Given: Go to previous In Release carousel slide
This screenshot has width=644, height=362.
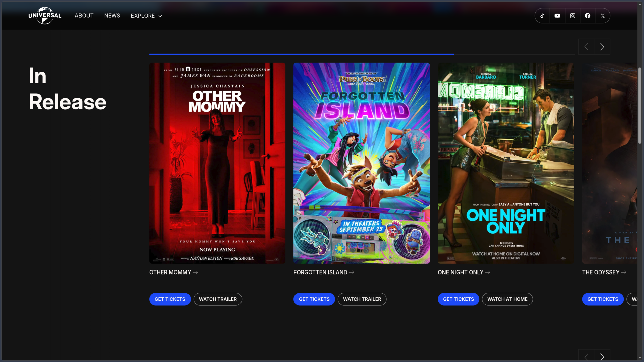Looking at the screenshot, I should [x=586, y=47].
